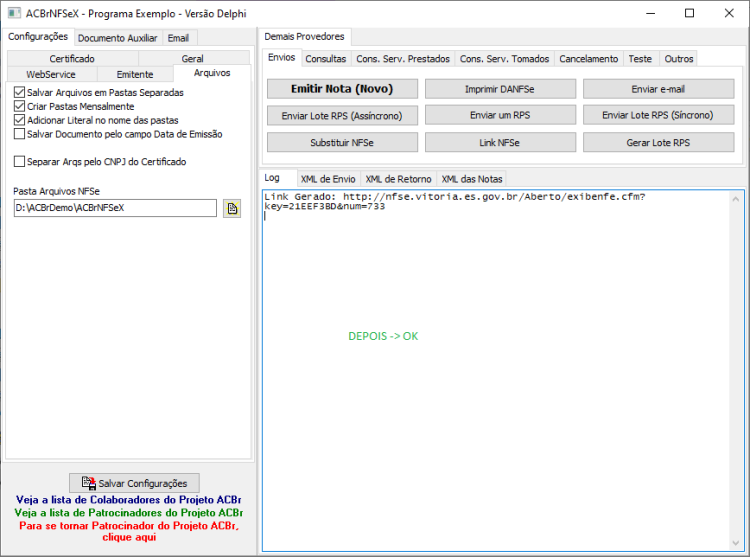Image resolution: width=750 pixels, height=557 pixels.
Task: Open the Patrocinadores do Projeto ACBr link
Action: [128, 513]
